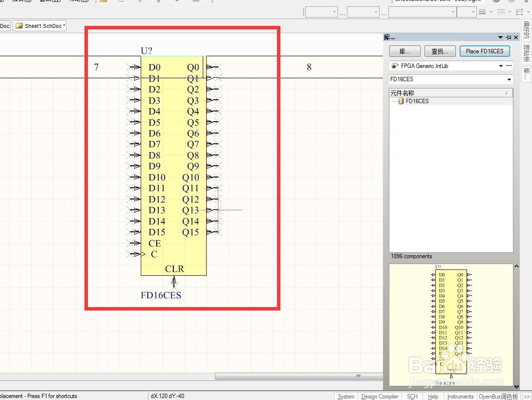Open the Instruments status bar button
Screen dimensions: 532x400
[x=460, y=396]
